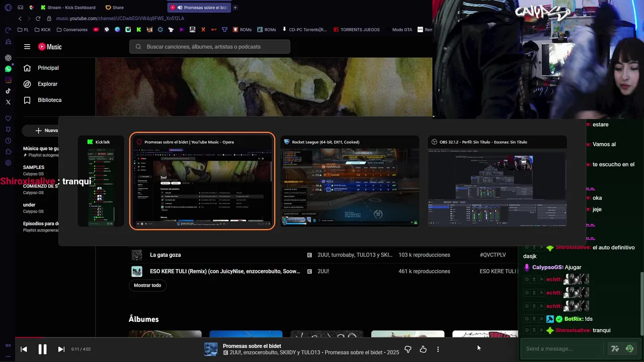The height and width of the screenshot is (362, 644).
Task: Open TORRENTS JUEGOS bookmark
Action: [356, 30]
